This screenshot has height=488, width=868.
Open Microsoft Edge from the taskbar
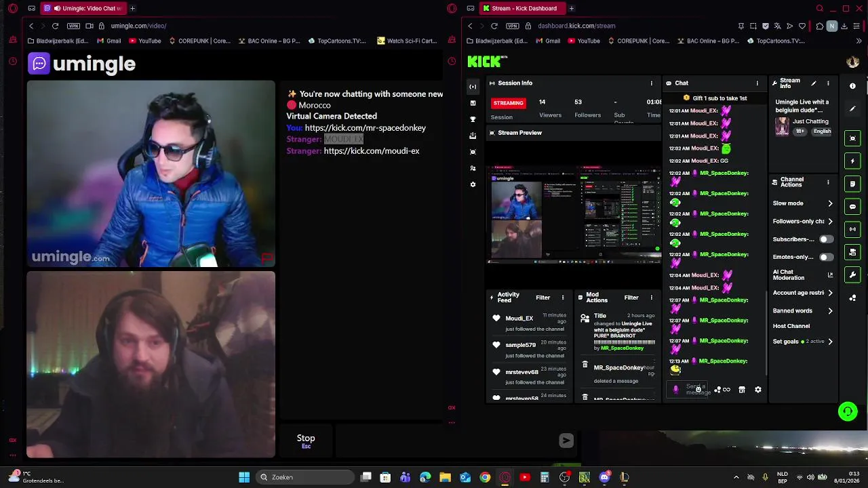tap(425, 477)
